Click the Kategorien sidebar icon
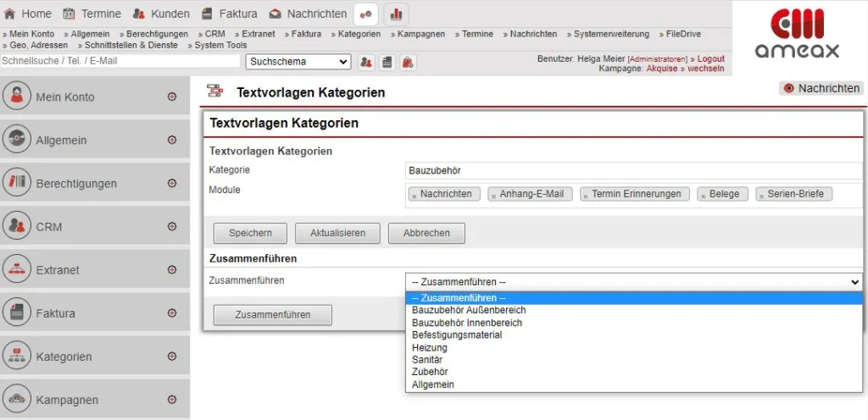 [x=17, y=356]
